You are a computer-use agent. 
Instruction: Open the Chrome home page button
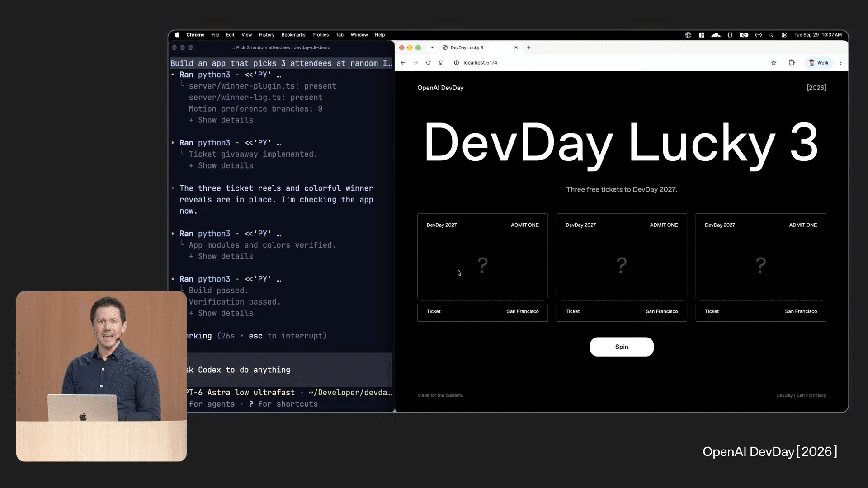tap(441, 63)
